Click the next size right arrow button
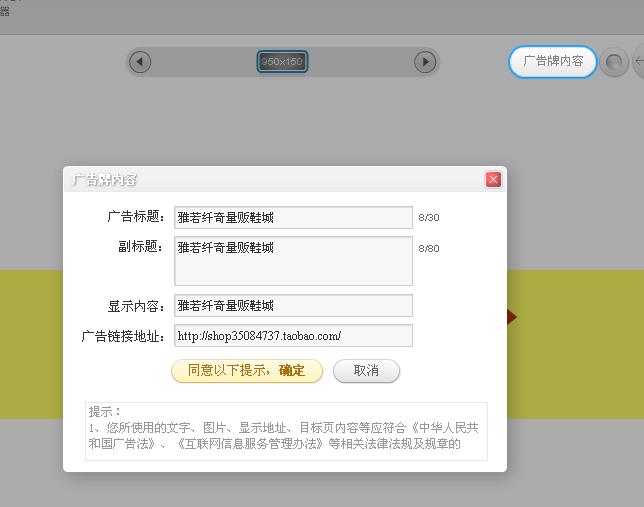Screen dimensions: 644x507 pos(425,62)
